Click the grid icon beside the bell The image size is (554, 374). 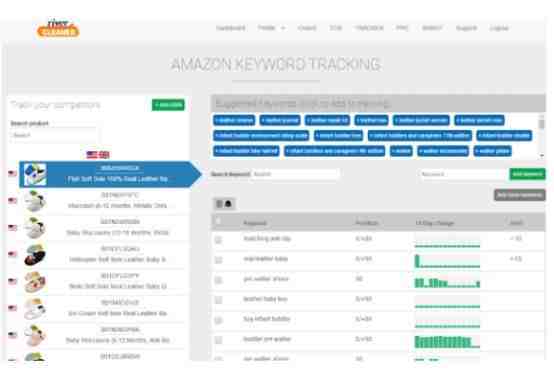[x=219, y=204]
